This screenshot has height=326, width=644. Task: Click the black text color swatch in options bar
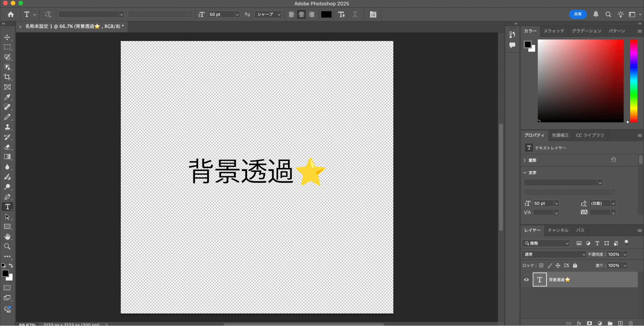326,14
